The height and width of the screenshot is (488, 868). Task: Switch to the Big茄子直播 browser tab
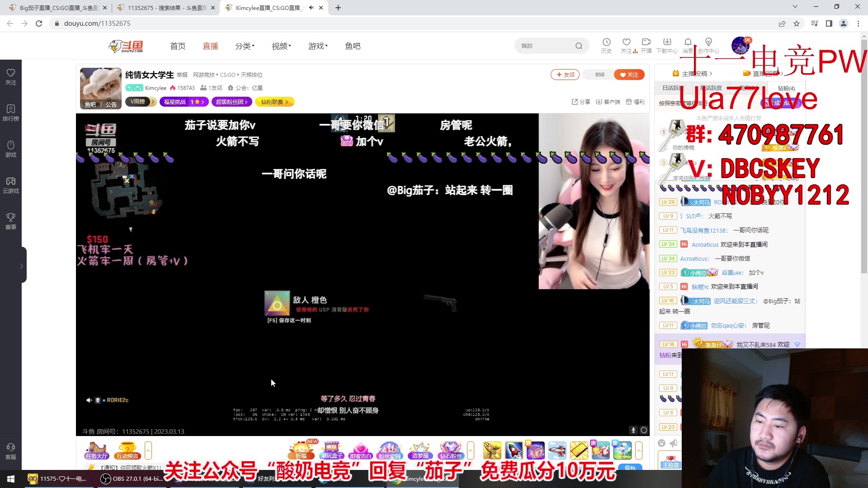point(57,8)
